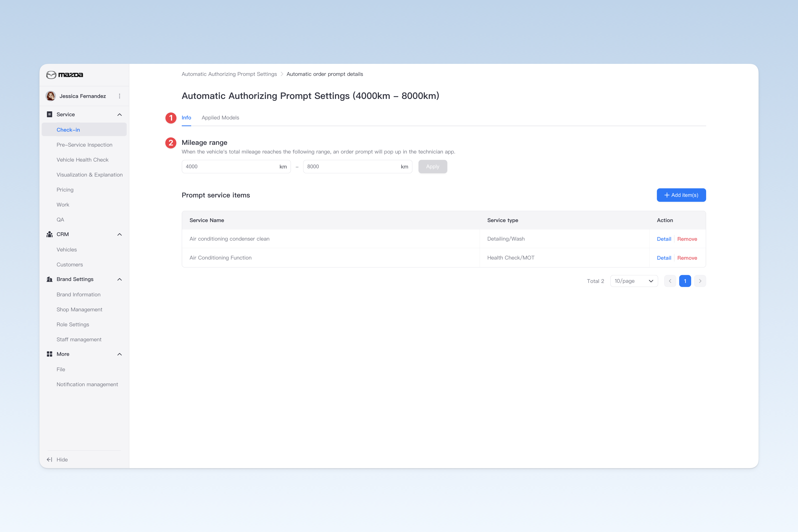The image size is (798, 532).
Task: Click the Hide sidebar arrow icon
Action: coord(49,459)
